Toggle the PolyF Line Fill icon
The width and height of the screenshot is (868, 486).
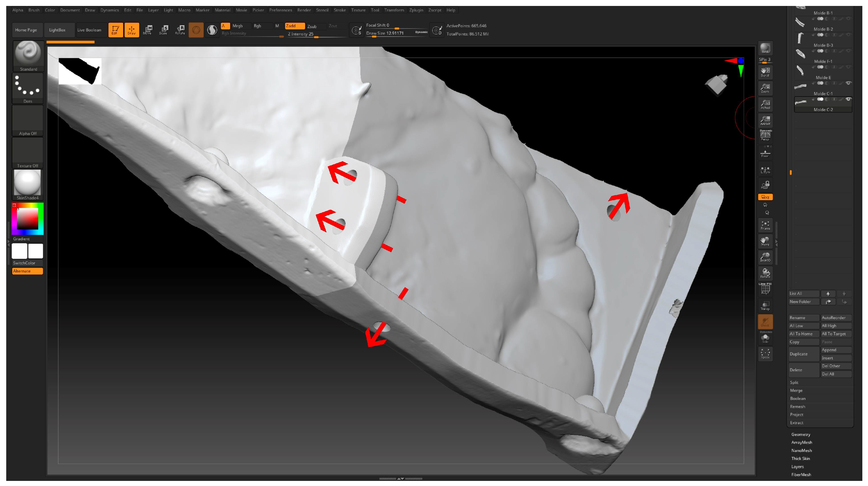coord(765,289)
